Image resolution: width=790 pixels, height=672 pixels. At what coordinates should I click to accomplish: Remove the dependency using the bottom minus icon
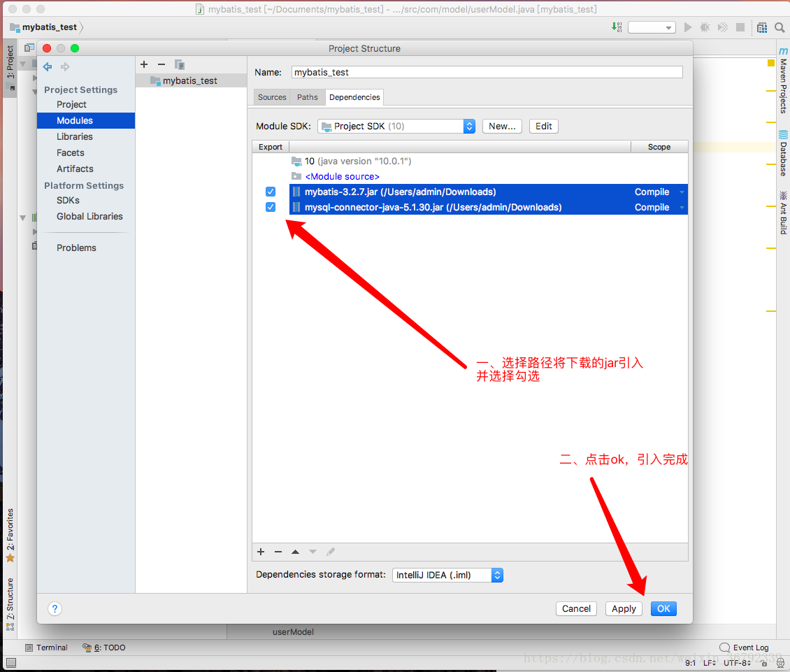coord(278,552)
